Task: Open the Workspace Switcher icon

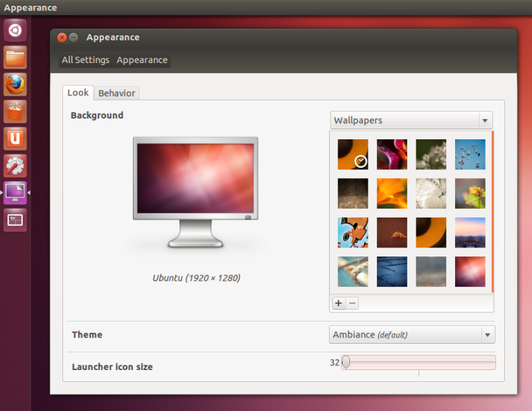Action: click(15, 220)
